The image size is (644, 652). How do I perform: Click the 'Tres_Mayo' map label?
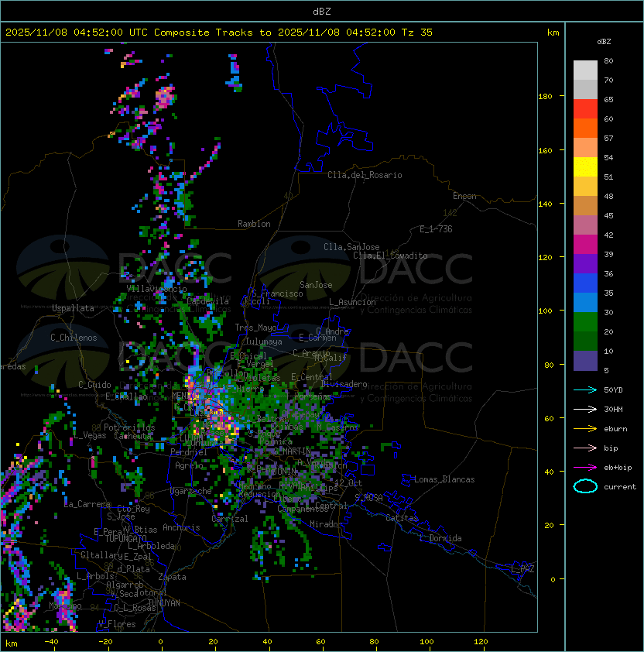[x=255, y=328]
